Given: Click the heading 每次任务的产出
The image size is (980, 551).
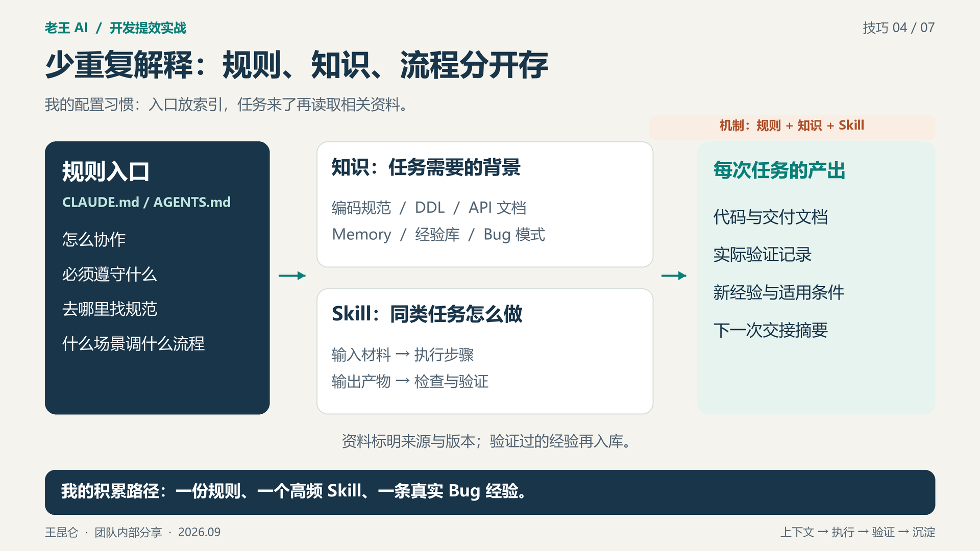Looking at the screenshot, I should tap(779, 170).
